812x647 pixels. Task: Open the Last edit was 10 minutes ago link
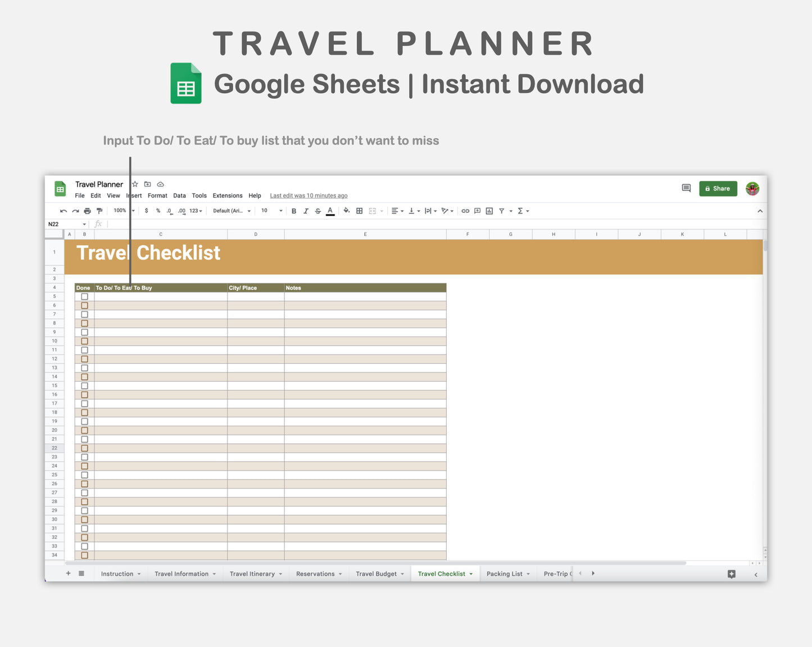[x=309, y=195]
